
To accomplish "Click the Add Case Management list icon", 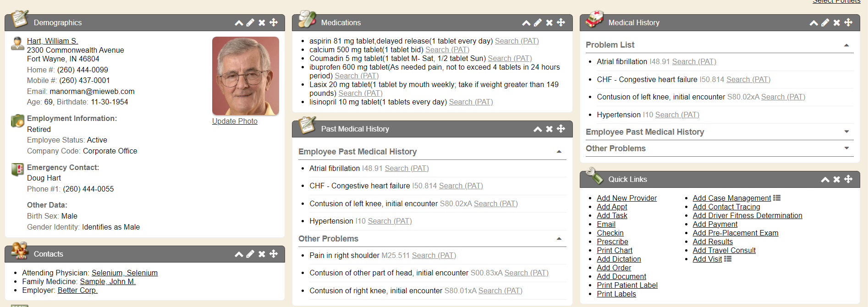I will click(777, 198).
